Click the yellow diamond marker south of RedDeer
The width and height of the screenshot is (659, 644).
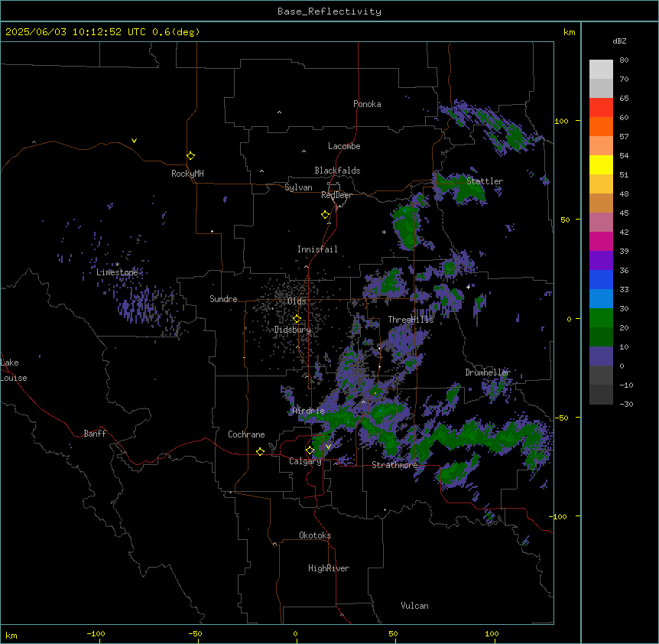(325, 214)
